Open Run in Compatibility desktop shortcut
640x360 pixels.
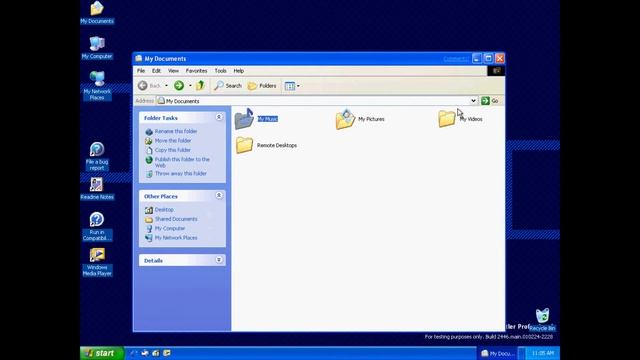pyautogui.click(x=97, y=227)
